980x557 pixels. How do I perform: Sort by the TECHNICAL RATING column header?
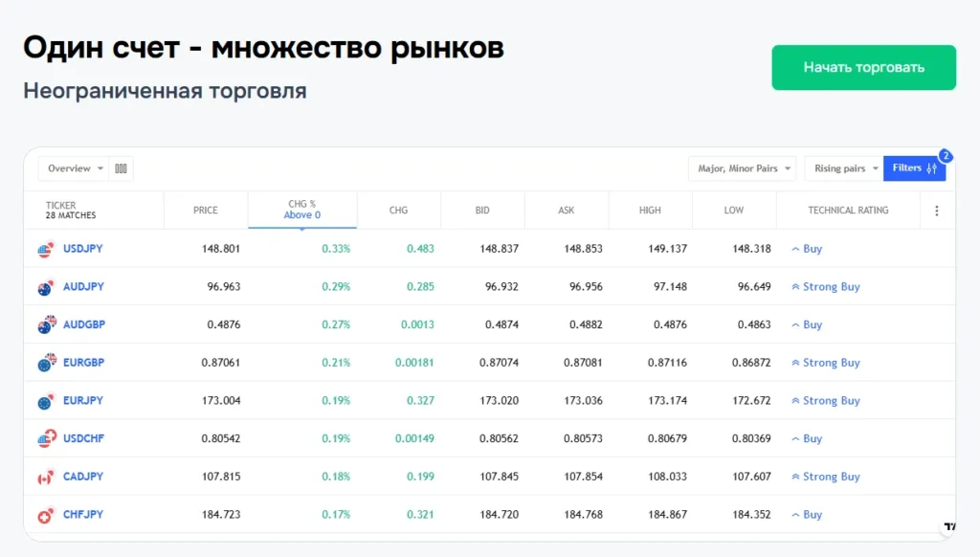[848, 211]
